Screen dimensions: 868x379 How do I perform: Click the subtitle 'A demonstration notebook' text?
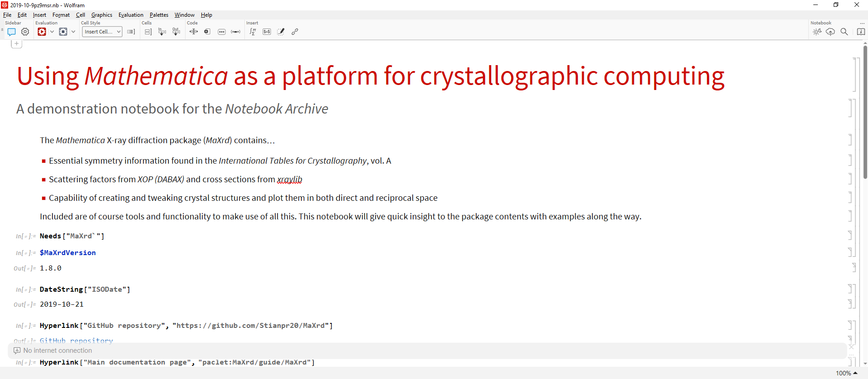tap(172, 109)
